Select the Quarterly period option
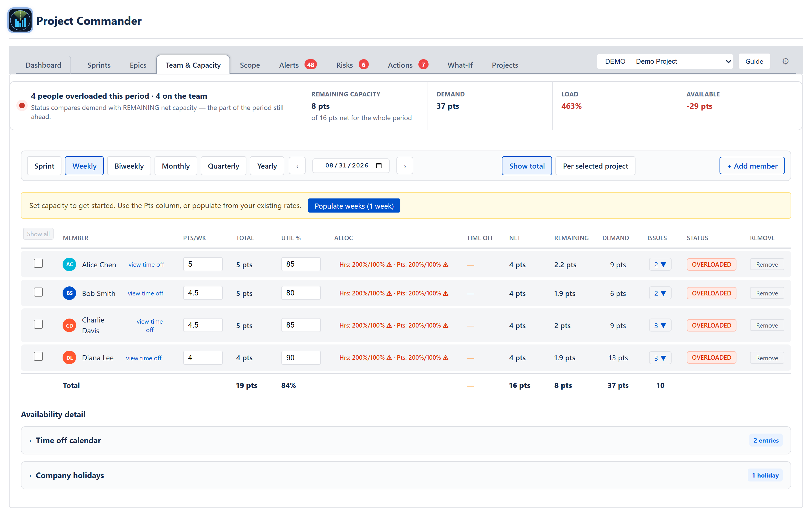 point(223,166)
